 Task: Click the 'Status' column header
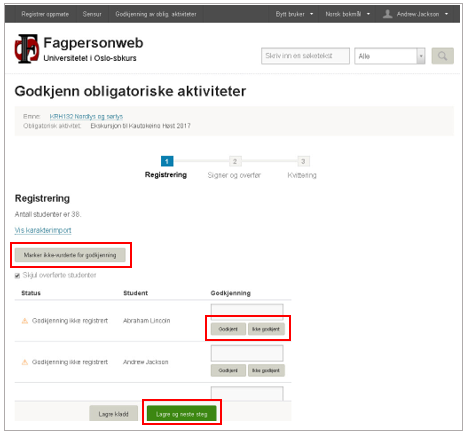coord(31,293)
